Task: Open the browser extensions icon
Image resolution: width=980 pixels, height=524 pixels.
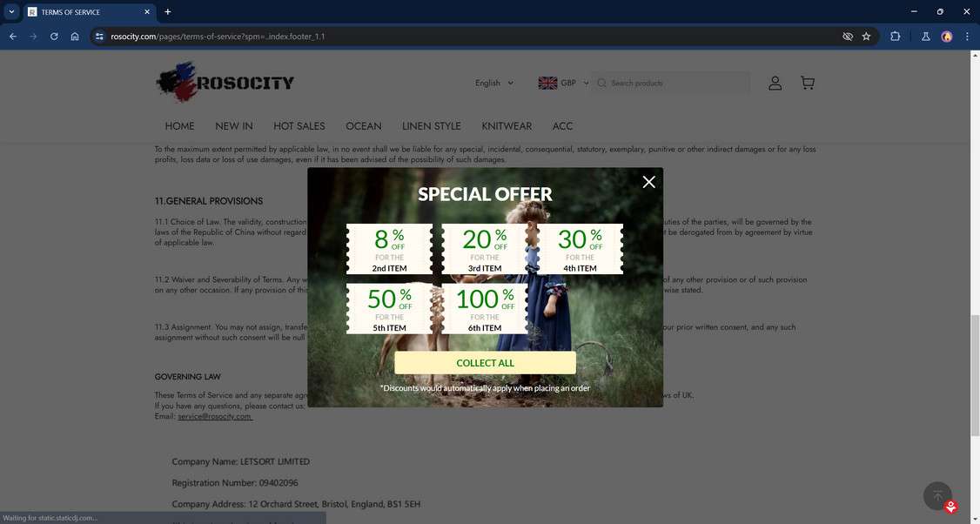Action: 895,37
